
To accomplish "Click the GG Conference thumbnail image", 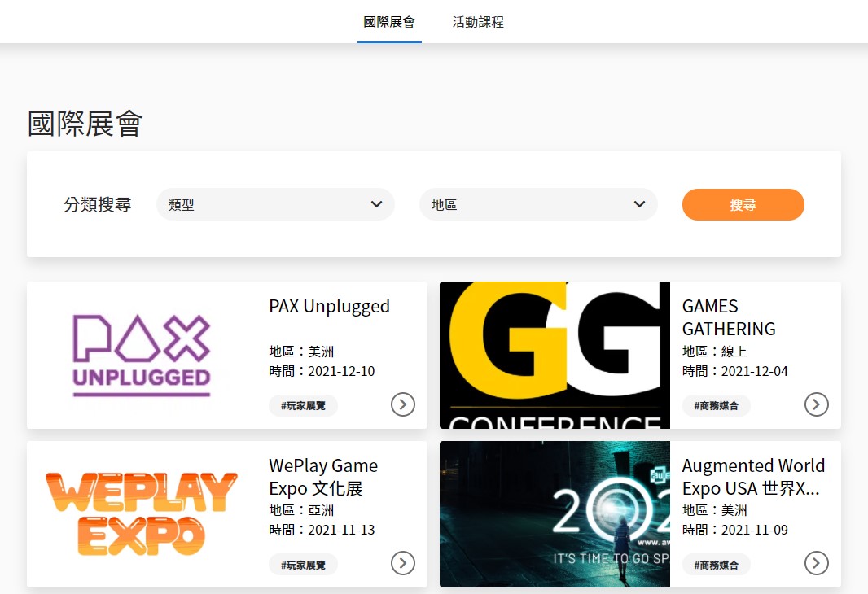I will 555,355.
